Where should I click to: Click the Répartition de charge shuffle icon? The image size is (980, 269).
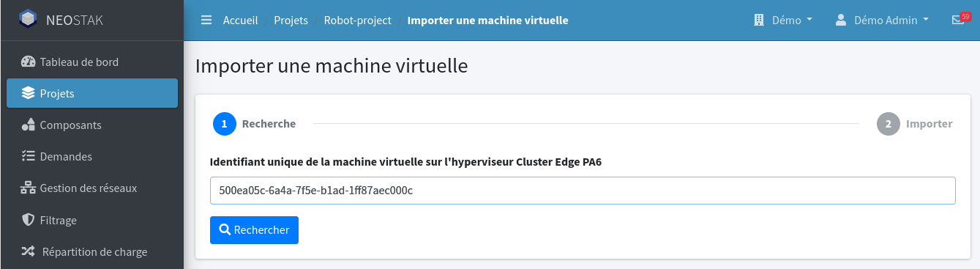coord(28,251)
